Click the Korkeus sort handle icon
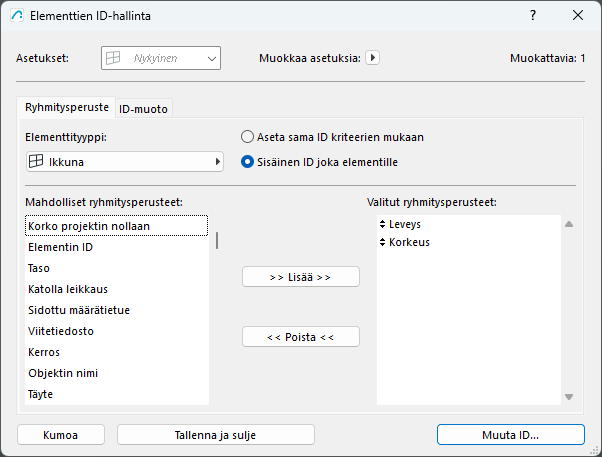Screen dimensions: 602x457 (383, 242)
